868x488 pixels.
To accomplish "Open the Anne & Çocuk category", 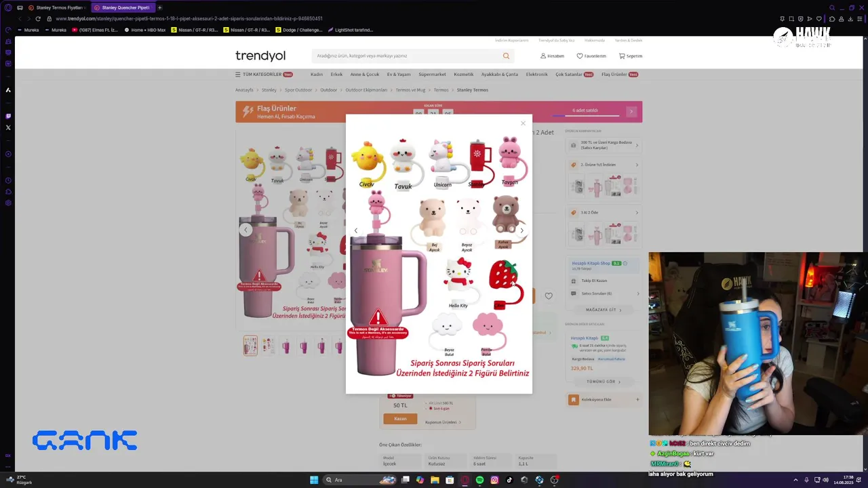I will tap(365, 75).
